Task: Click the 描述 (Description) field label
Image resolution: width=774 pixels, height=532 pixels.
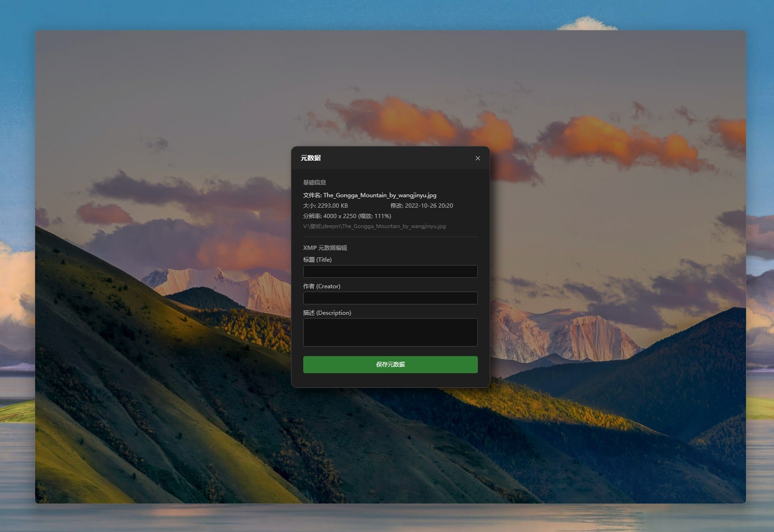Action: 327,313
